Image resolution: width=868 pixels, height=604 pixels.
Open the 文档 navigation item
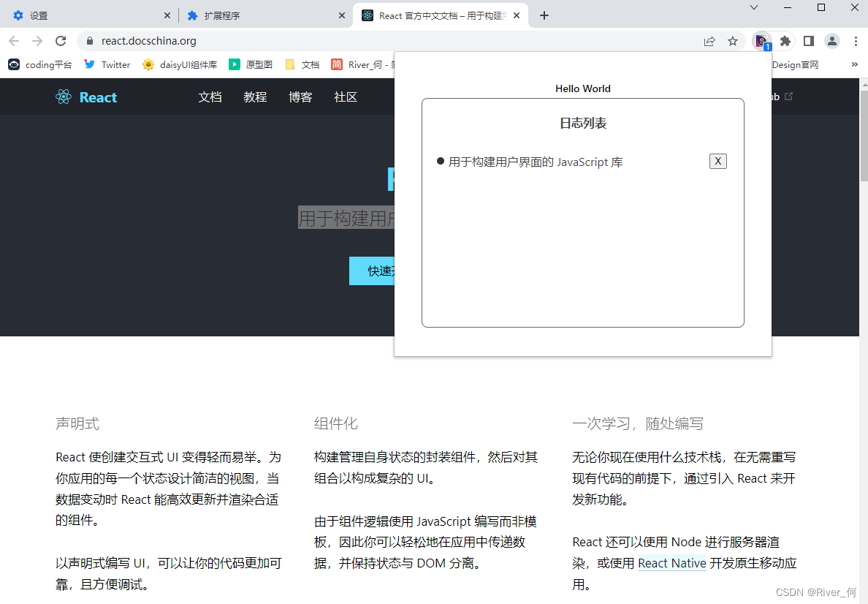pos(210,97)
